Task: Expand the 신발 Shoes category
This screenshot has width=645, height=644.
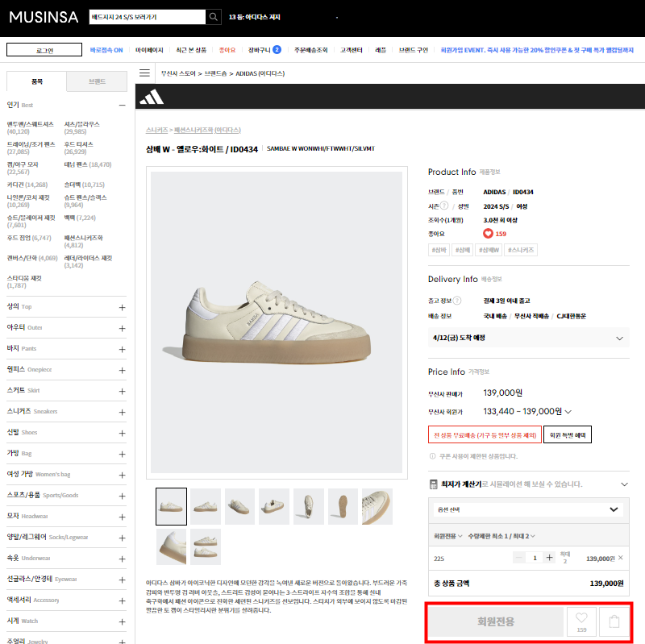Action: 123,434
